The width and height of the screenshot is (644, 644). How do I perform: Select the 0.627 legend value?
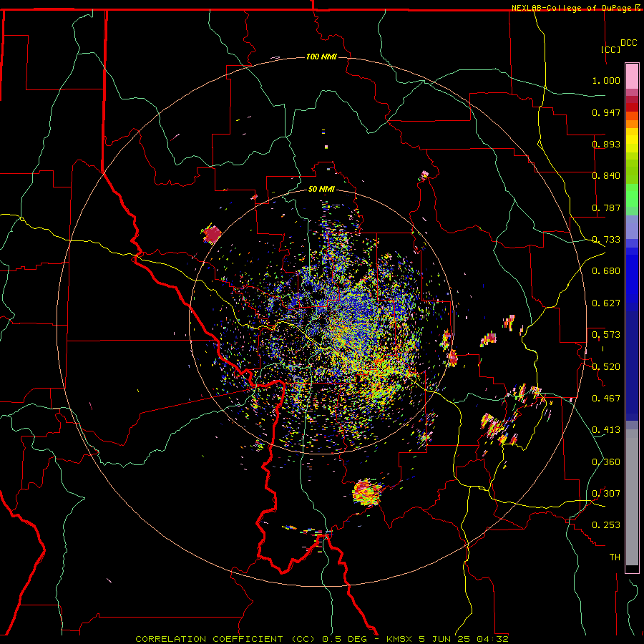pyautogui.click(x=606, y=303)
